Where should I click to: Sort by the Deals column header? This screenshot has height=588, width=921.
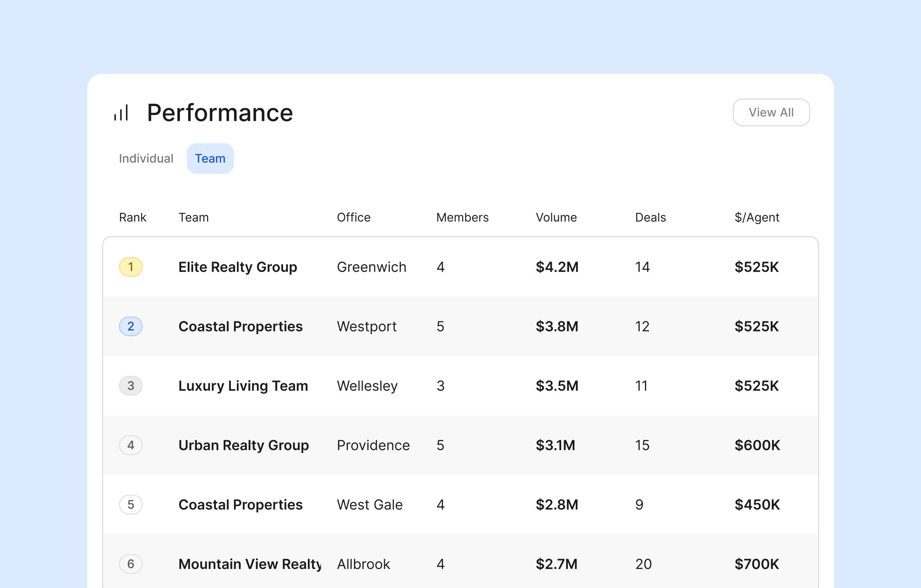click(650, 217)
